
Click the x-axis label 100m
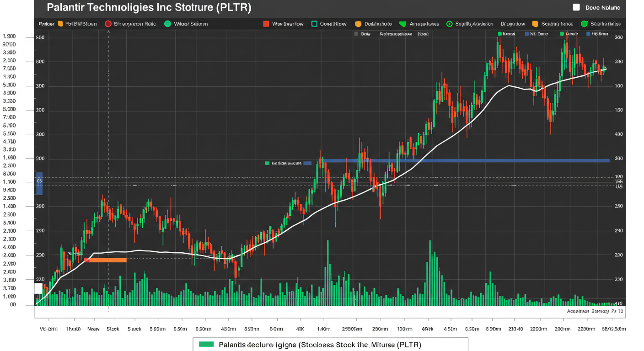(404, 329)
